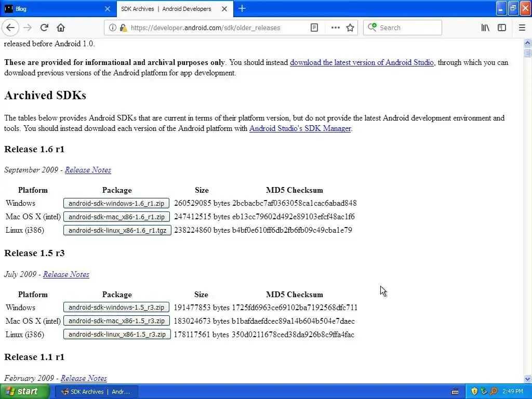The width and height of the screenshot is (532, 399).
Task: Click the safely remove hardware tray icon
Action: (484, 392)
